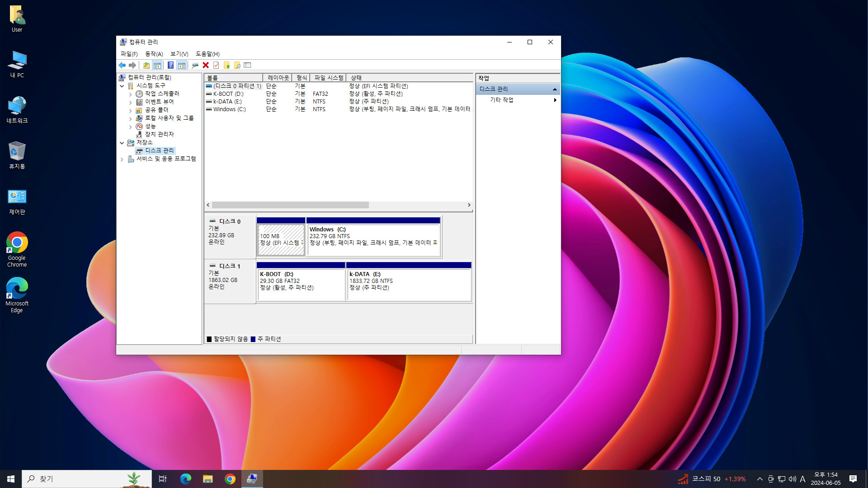The image size is (868, 488).
Task: Open 내 PC desktop icon
Action: pos(17,64)
